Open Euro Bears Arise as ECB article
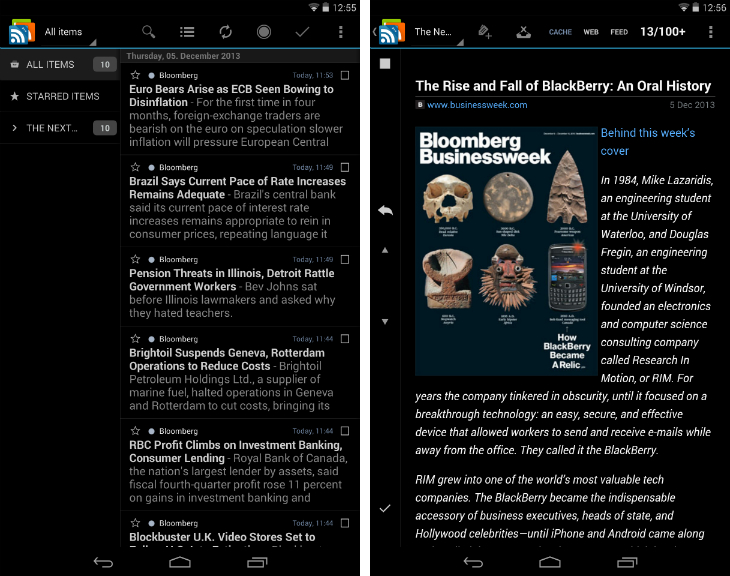The width and height of the screenshot is (730, 576). point(240,109)
